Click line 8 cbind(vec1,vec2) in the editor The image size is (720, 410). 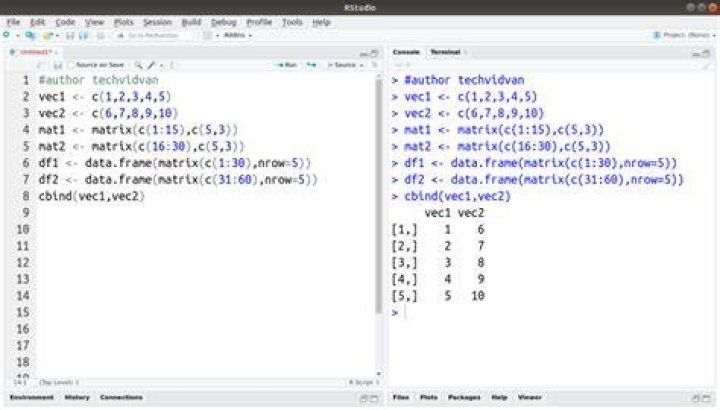click(x=91, y=197)
